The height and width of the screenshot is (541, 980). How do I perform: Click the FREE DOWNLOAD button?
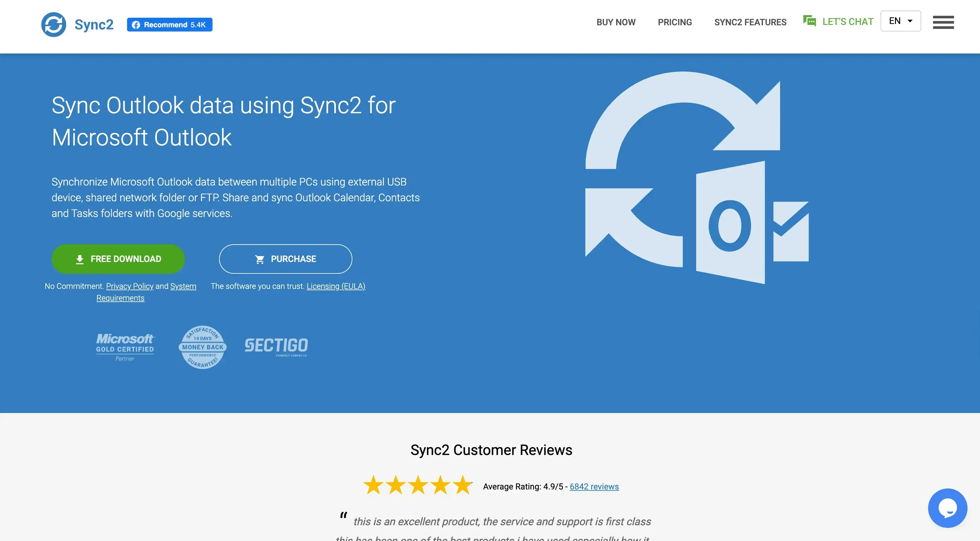[118, 259]
